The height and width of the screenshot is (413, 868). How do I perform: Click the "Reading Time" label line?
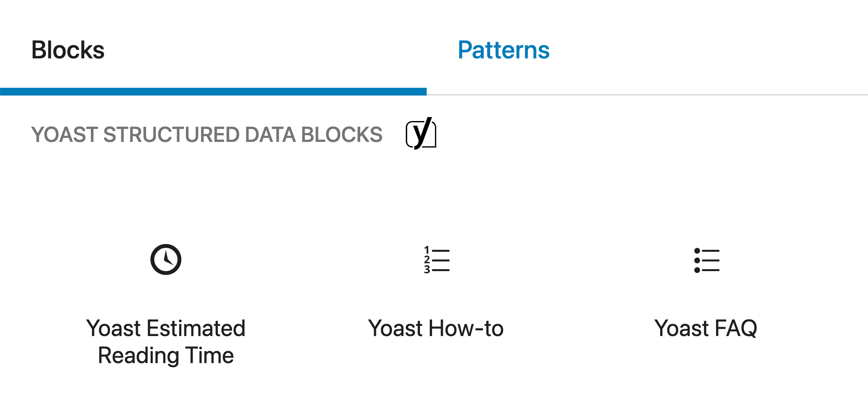[x=166, y=355]
